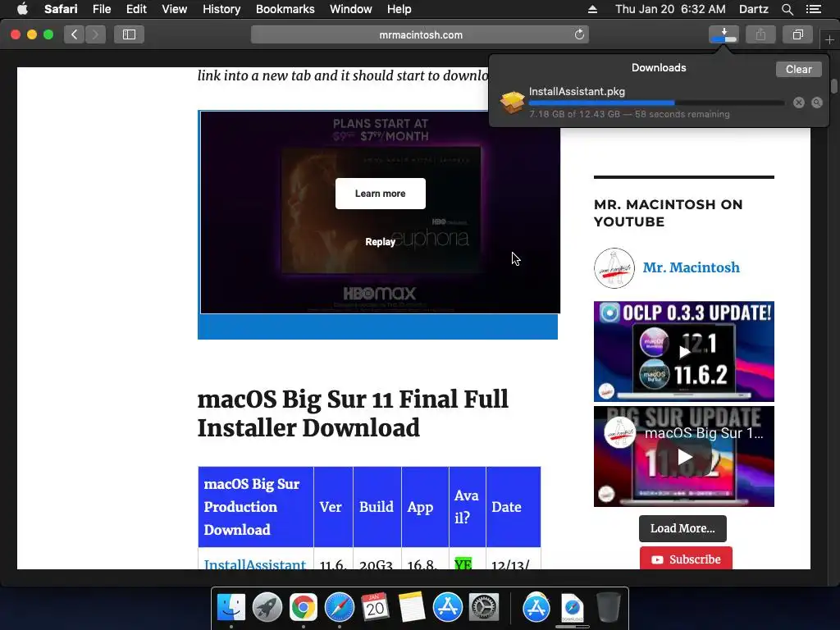This screenshot has width=840, height=630.
Task: Open the Edit menu
Action: 136,9
